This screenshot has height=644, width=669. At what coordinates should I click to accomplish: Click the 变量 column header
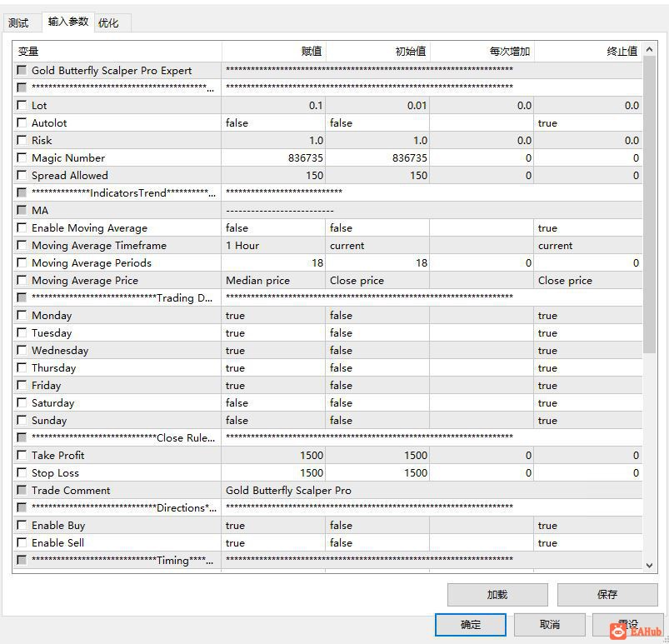(x=117, y=52)
